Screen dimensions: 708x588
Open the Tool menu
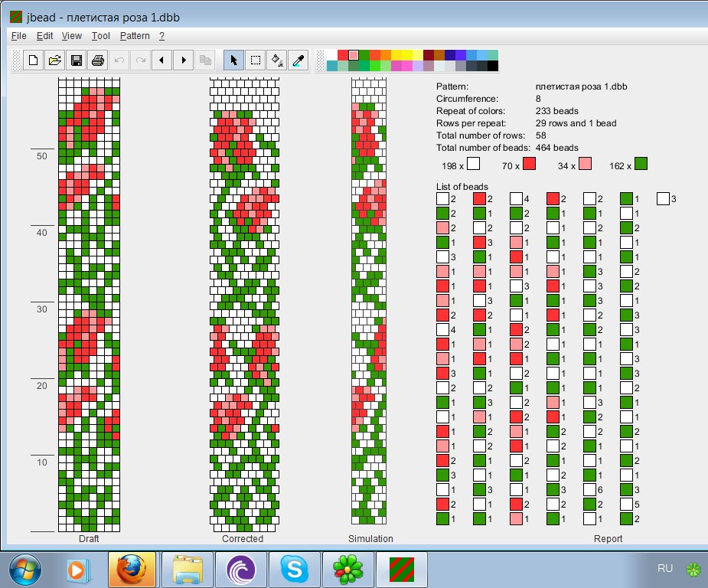click(x=101, y=36)
